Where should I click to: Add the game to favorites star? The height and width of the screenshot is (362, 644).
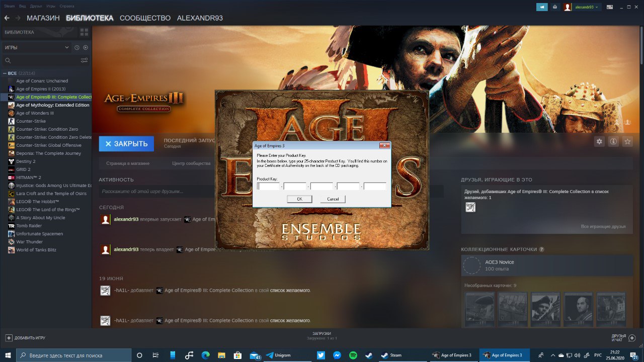point(627,142)
